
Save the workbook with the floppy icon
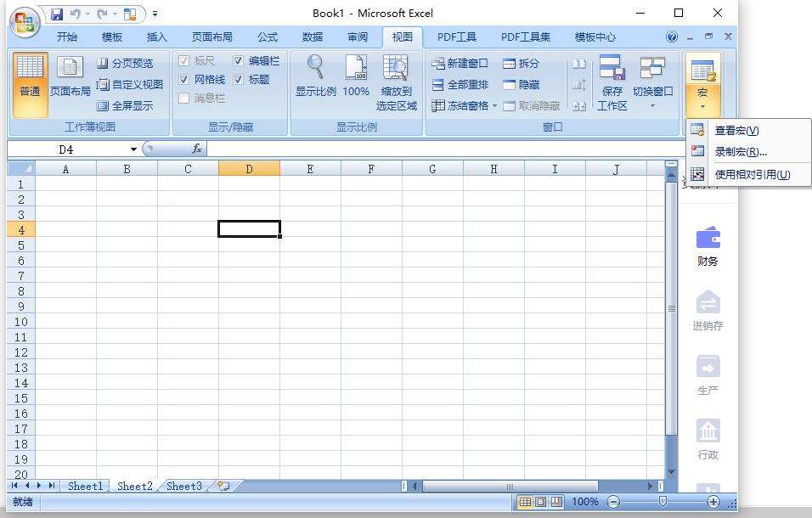56,14
